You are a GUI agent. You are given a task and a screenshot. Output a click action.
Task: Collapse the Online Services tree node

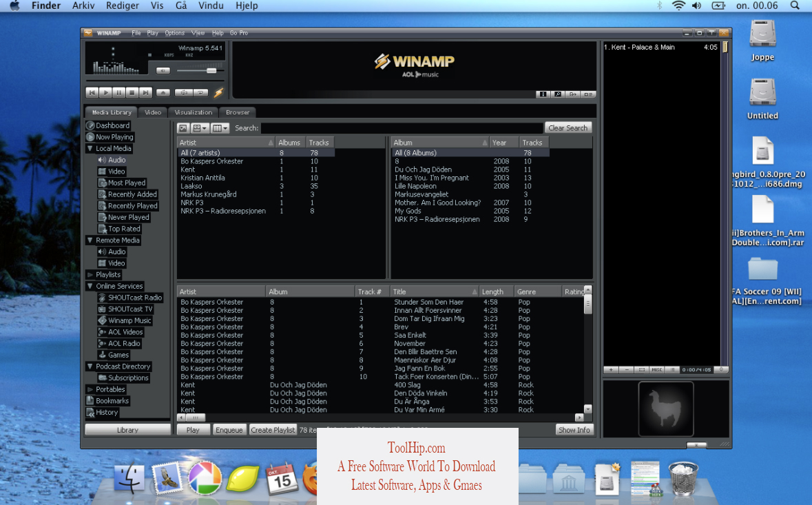(x=90, y=286)
